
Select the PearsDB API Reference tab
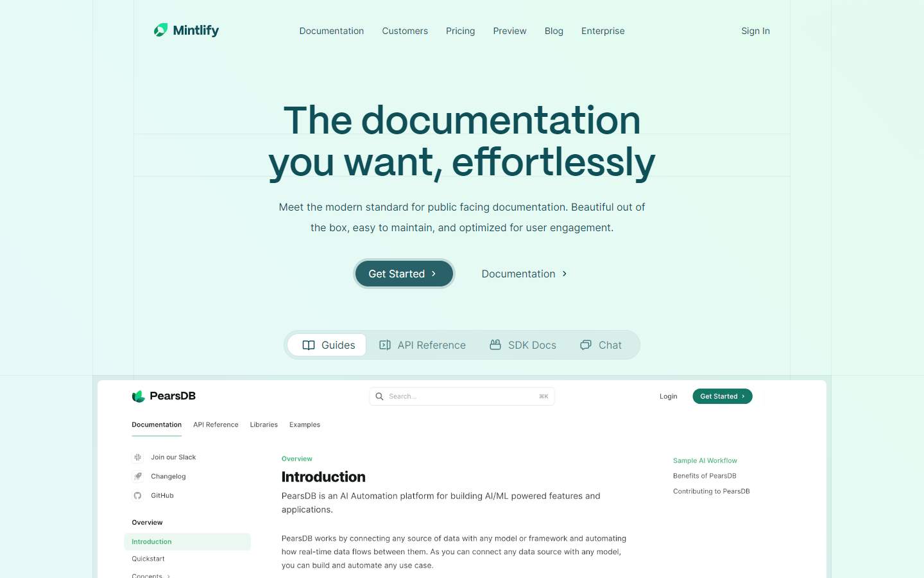pyautogui.click(x=216, y=425)
